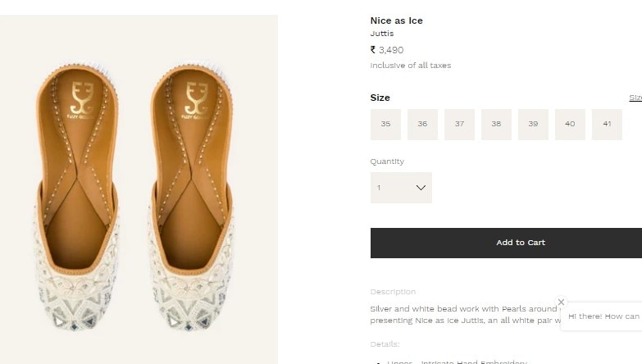Open the size guide link

(x=635, y=98)
